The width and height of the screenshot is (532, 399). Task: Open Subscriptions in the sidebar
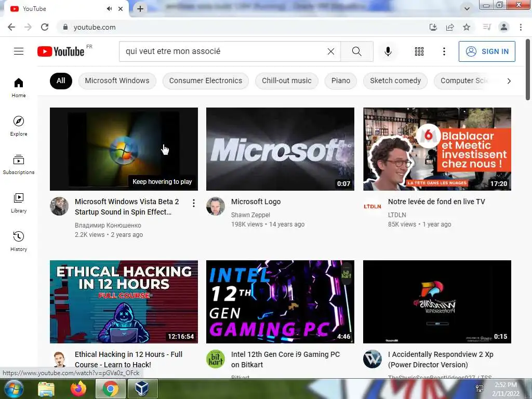pos(19,164)
